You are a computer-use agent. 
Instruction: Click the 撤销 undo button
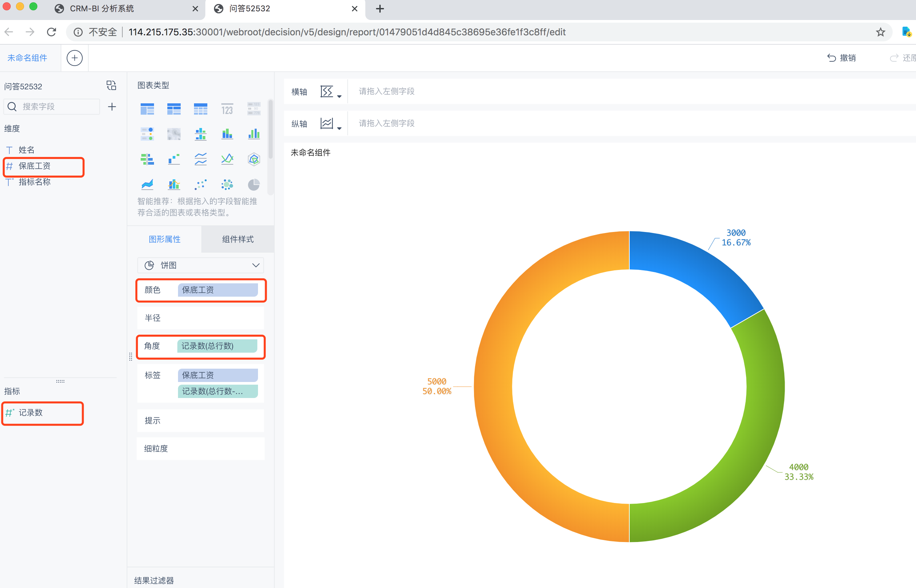click(842, 58)
